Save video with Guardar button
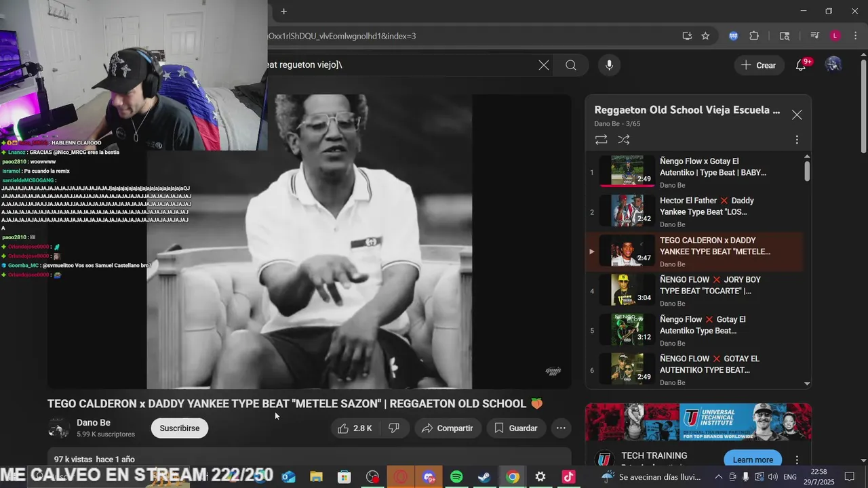 [516, 428]
